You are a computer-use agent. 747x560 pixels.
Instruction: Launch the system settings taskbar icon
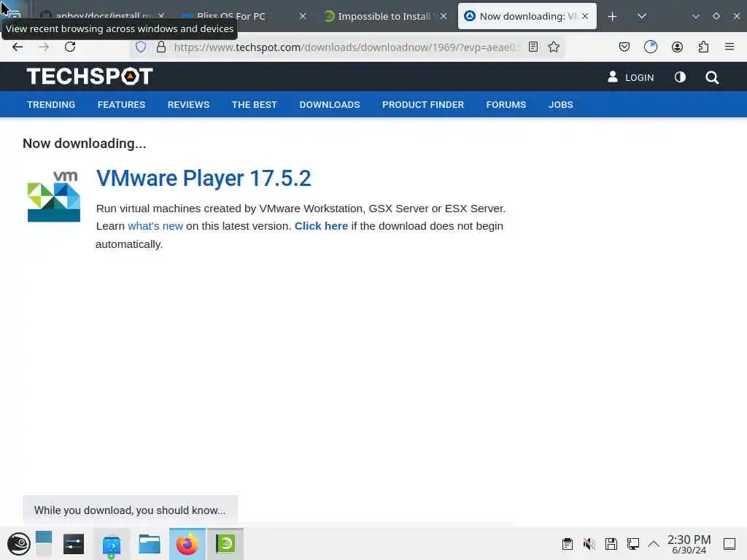(74, 544)
